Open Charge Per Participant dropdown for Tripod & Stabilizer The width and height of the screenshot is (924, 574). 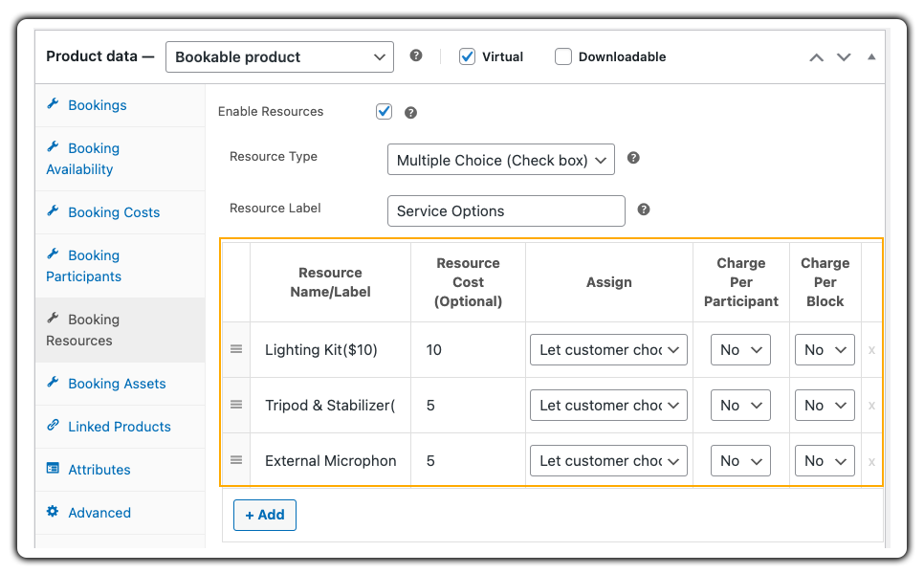(x=740, y=406)
